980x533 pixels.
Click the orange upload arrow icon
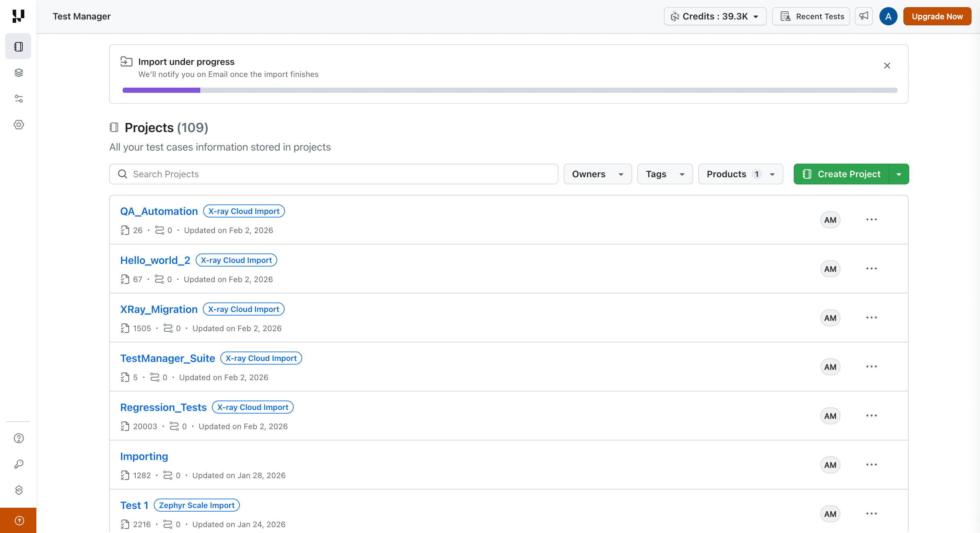tap(19, 520)
